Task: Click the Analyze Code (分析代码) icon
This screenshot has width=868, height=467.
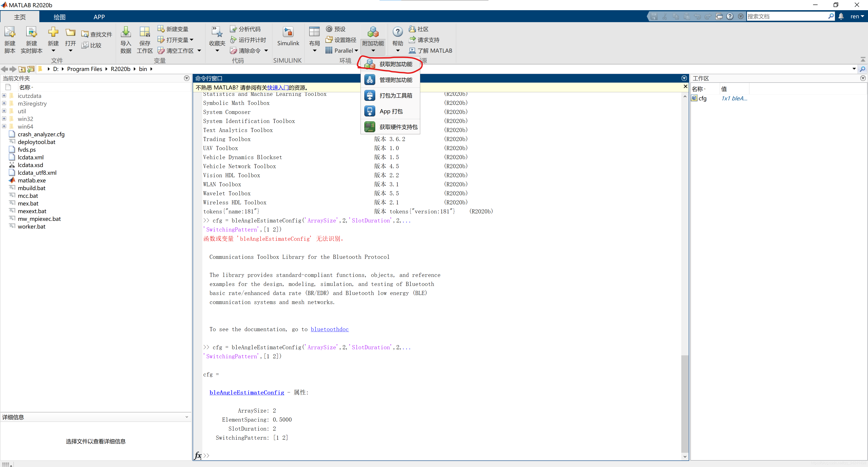Action: (x=233, y=29)
